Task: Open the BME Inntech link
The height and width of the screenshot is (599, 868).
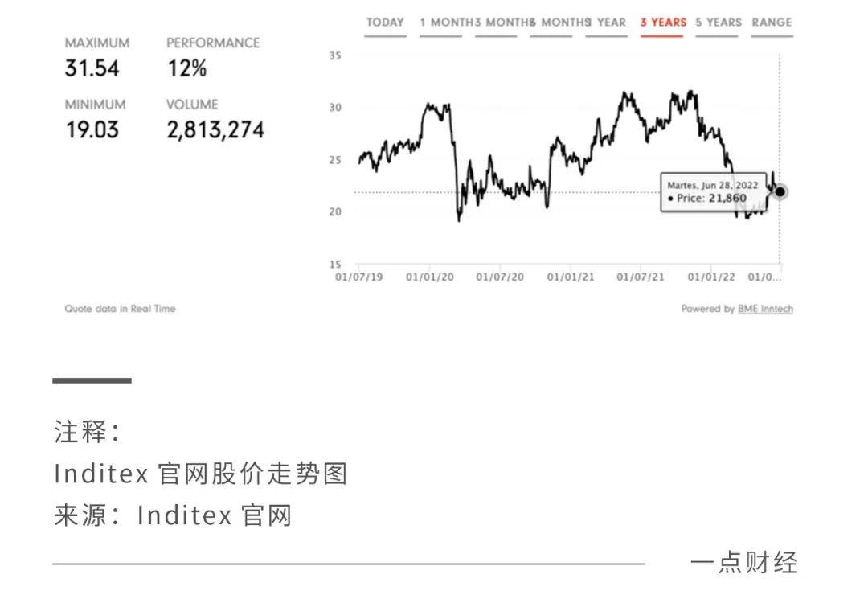Action: (x=764, y=308)
